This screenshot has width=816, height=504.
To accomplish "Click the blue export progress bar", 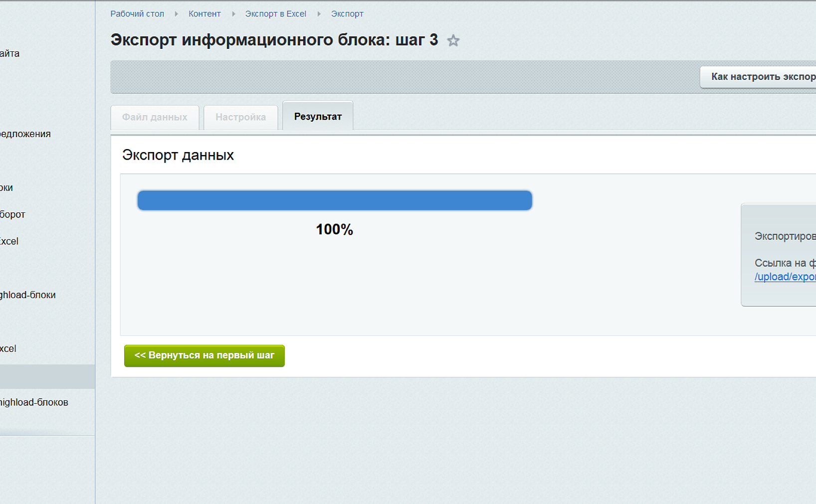I will pyautogui.click(x=334, y=200).
